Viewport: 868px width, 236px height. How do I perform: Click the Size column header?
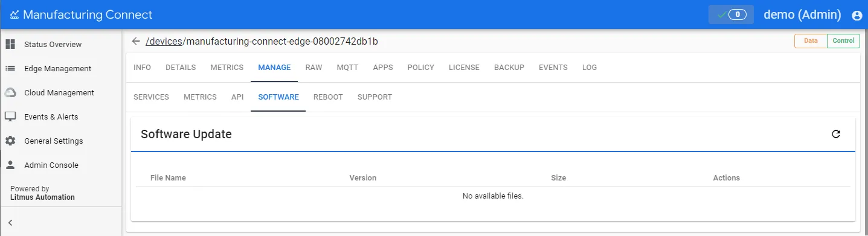559,178
